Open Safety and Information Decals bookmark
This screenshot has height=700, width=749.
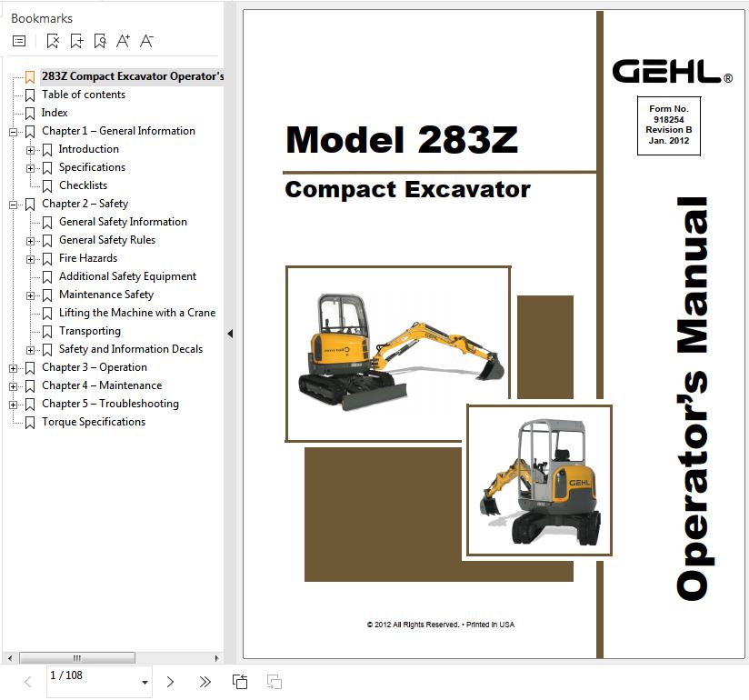131,349
